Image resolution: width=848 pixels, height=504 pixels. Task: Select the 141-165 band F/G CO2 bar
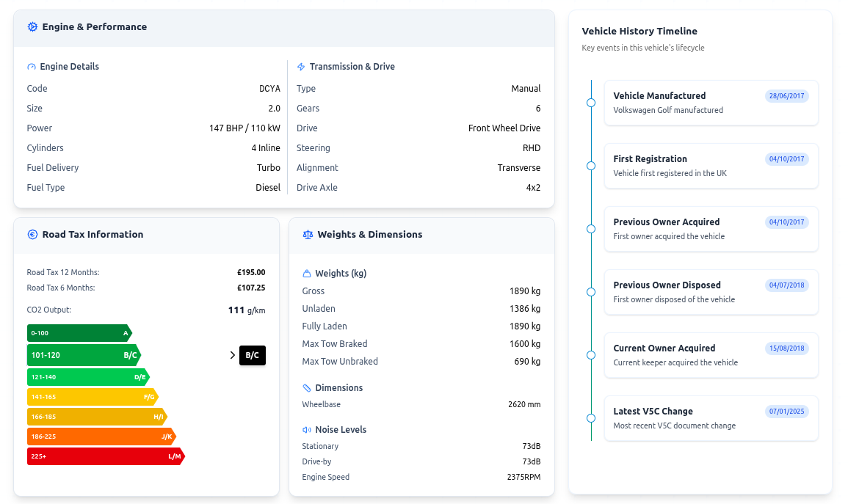pyautogui.click(x=93, y=397)
